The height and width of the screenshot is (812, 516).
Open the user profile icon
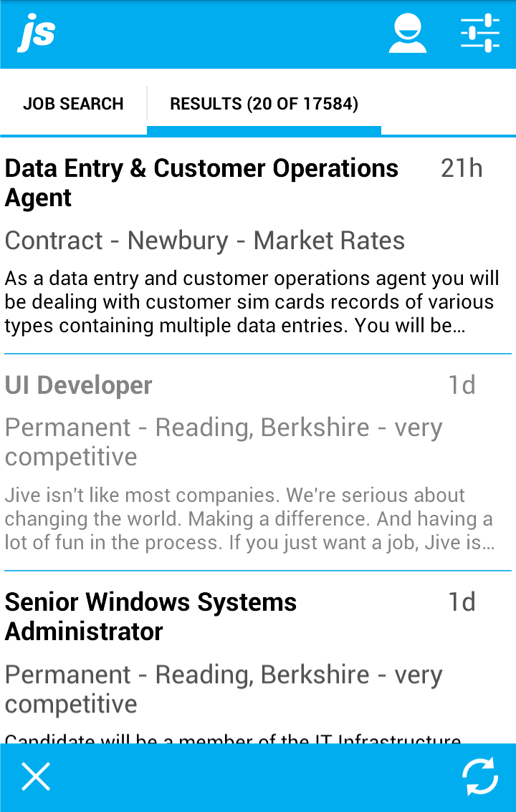tap(408, 34)
